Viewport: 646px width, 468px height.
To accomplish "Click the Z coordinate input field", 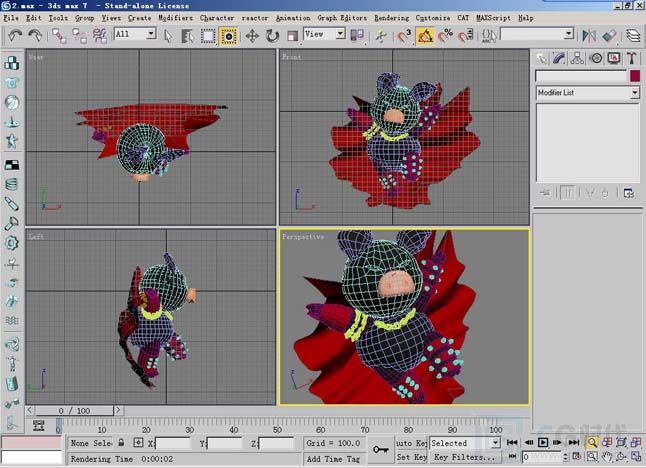I will pyautogui.click(x=276, y=443).
